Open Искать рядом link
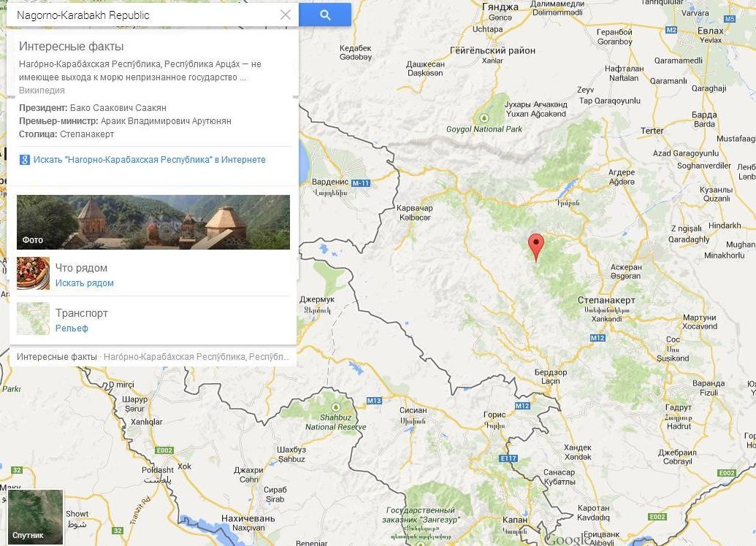 tap(85, 283)
